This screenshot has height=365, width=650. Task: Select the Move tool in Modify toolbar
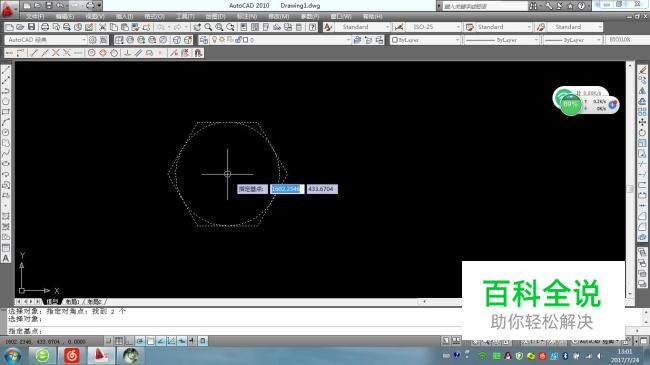coord(643,122)
